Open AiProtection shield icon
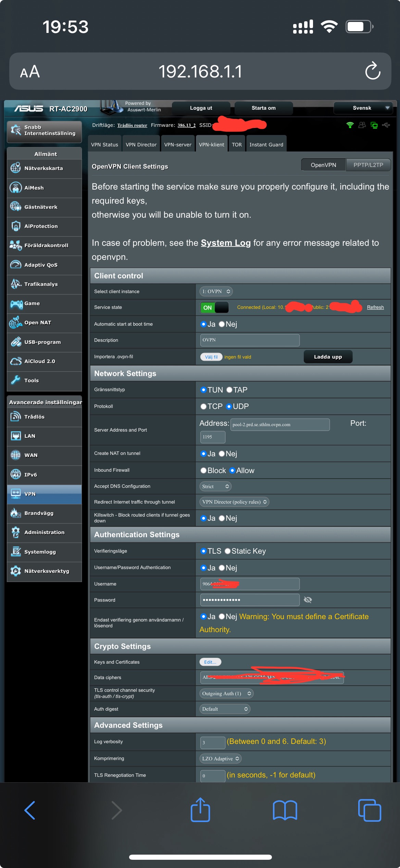 pos(16,226)
